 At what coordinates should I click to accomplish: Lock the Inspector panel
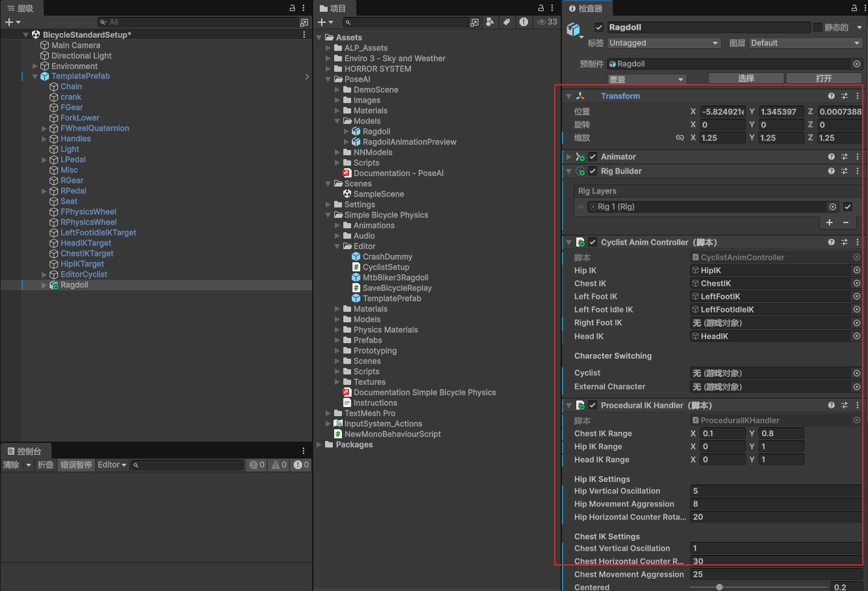(854, 8)
